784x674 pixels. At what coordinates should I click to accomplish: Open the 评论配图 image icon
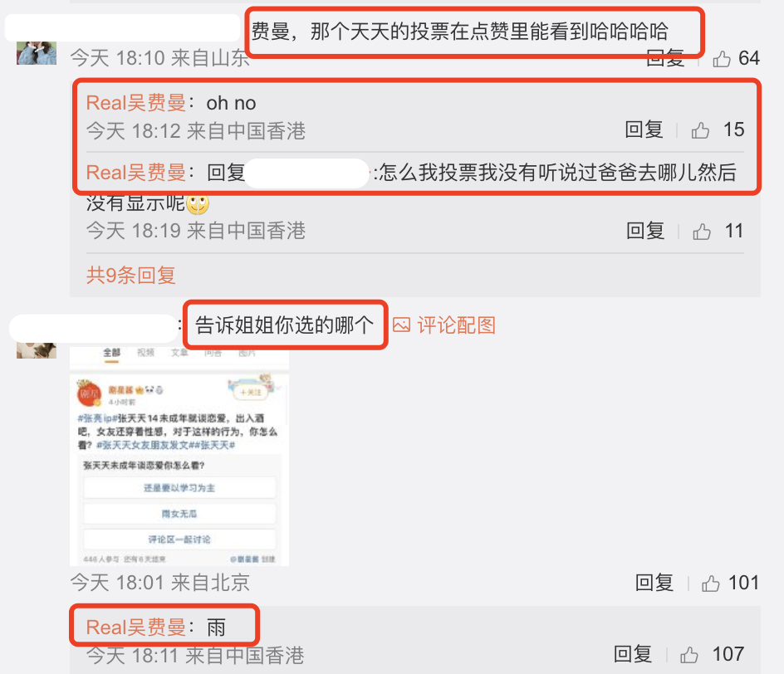click(401, 325)
